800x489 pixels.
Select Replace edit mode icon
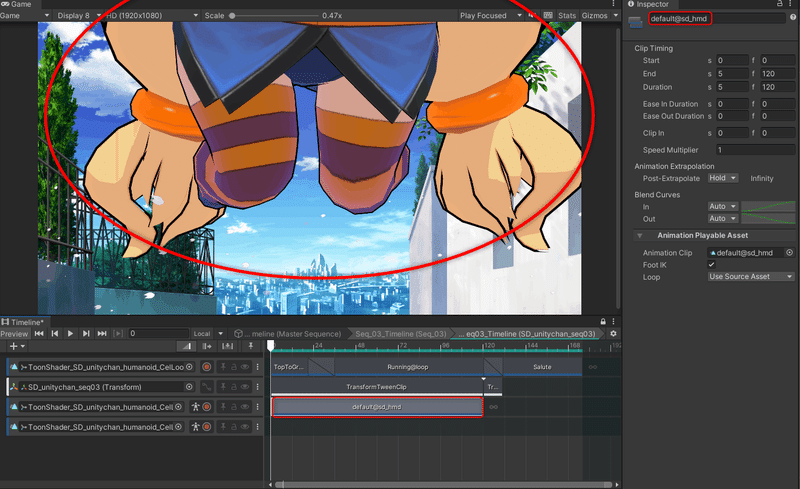click(x=228, y=346)
